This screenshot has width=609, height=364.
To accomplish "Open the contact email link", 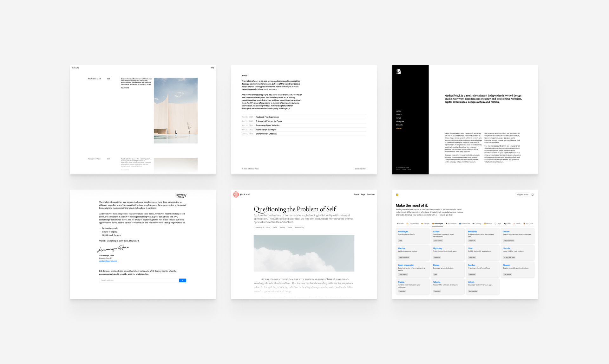I will [x=108, y=261].
